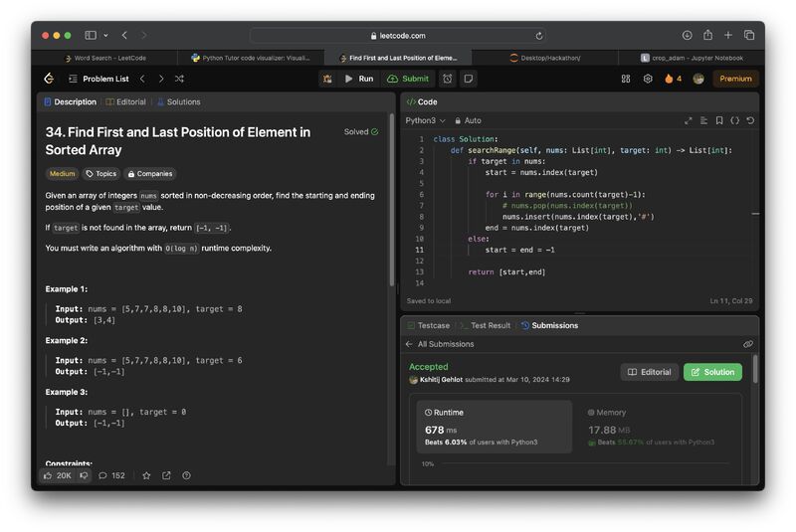Image resolution: width=796 pixels, height=532 pixels.
Task: Open a new Safari tab
Action: click(x=728, y=35)
